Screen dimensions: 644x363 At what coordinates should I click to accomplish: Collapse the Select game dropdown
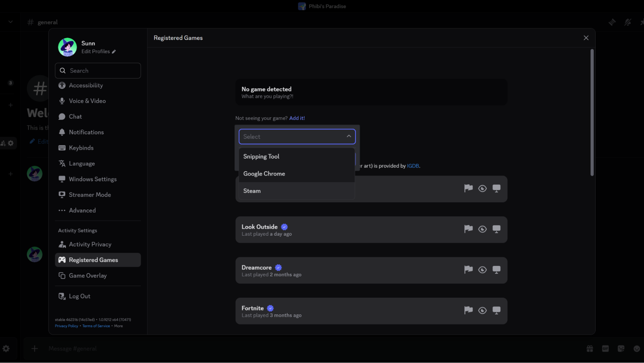(349, 136)
